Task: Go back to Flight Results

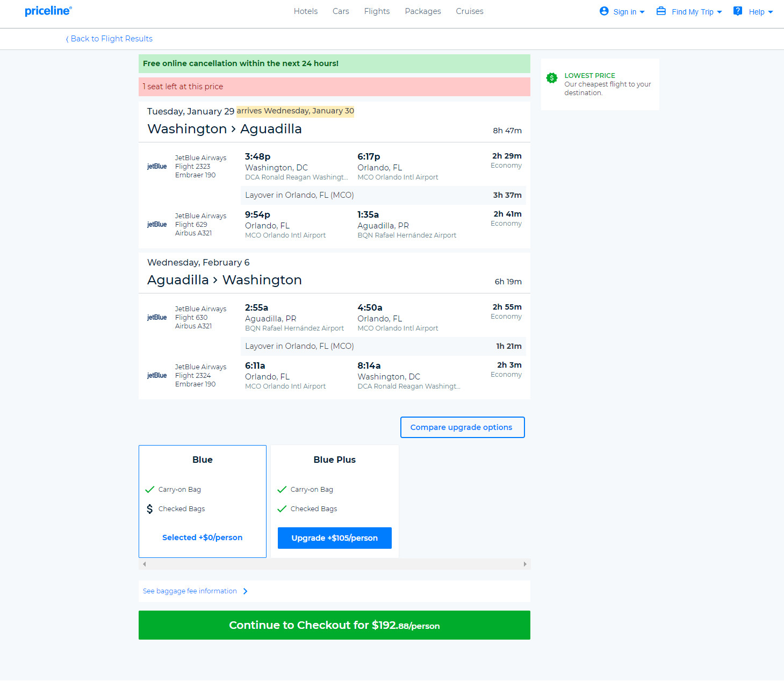Action: click(x=109, y=39)
